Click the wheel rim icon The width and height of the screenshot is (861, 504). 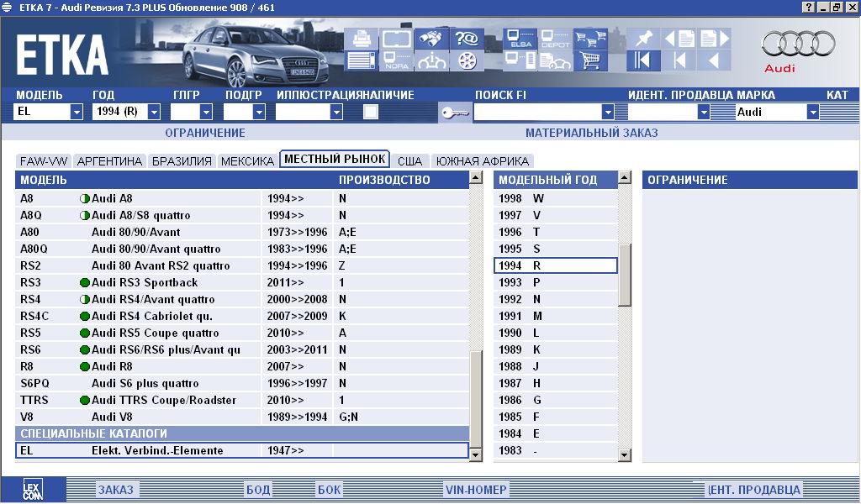[467, 60]
